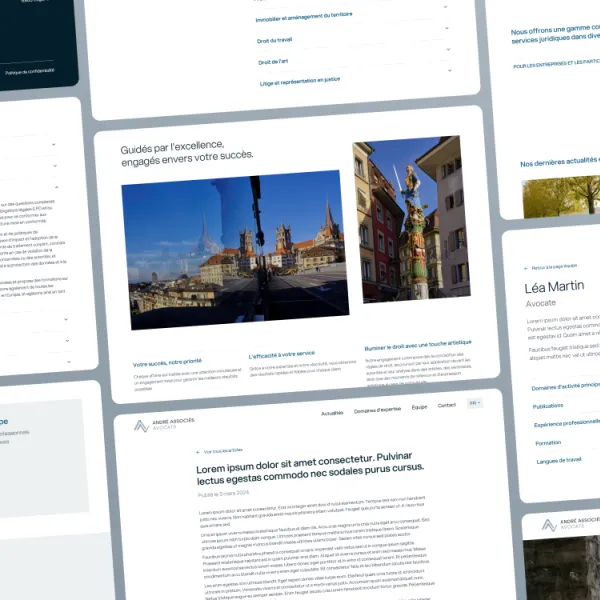Click the André Associés logo in the bottom-right card
The height and width of the screenshot is (600, 600).
(571, 523)
